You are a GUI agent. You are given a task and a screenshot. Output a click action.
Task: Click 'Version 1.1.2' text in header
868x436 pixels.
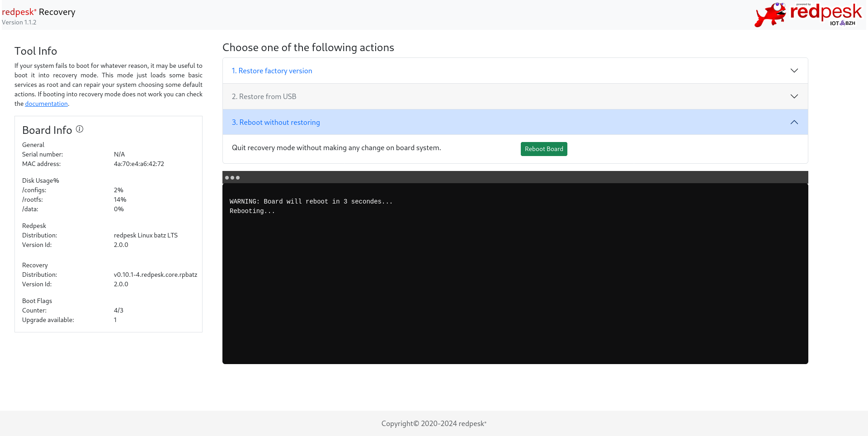point(19,22)
